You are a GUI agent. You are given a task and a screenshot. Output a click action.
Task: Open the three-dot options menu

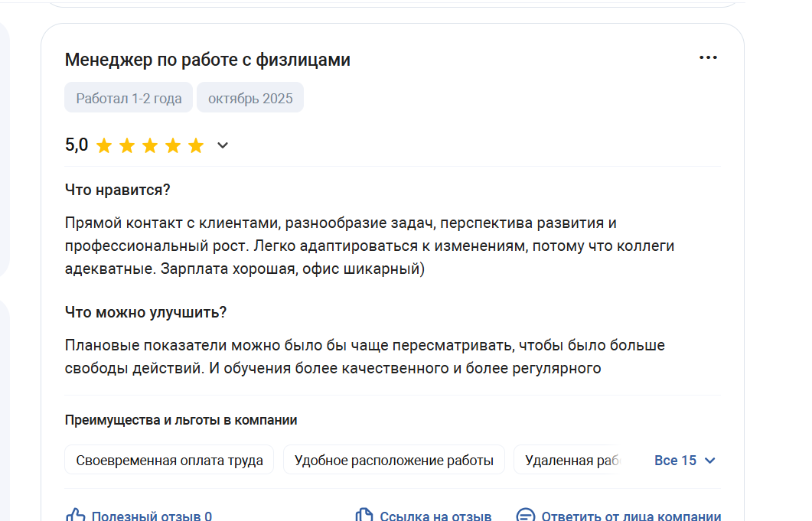(x=708, y=57)
